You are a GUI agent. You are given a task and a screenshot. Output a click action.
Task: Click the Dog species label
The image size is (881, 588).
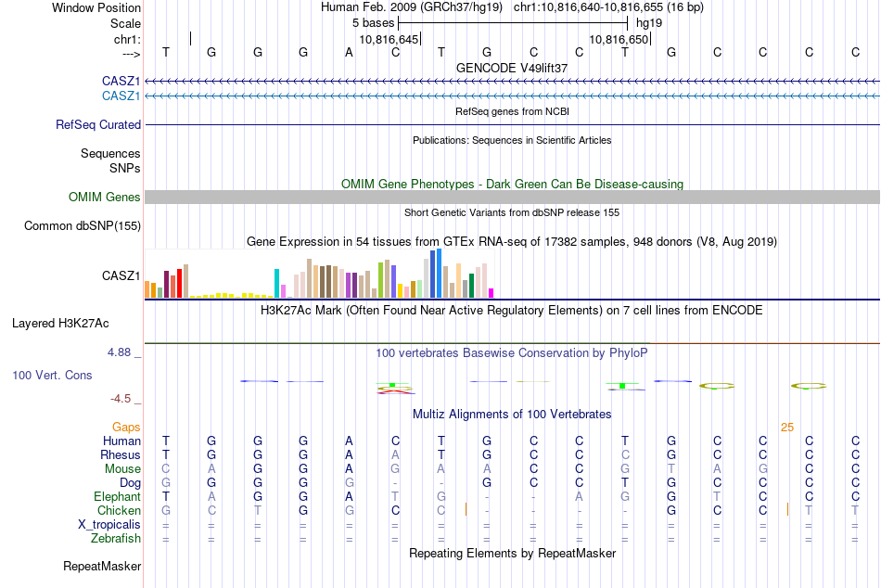tap(130, 483)
